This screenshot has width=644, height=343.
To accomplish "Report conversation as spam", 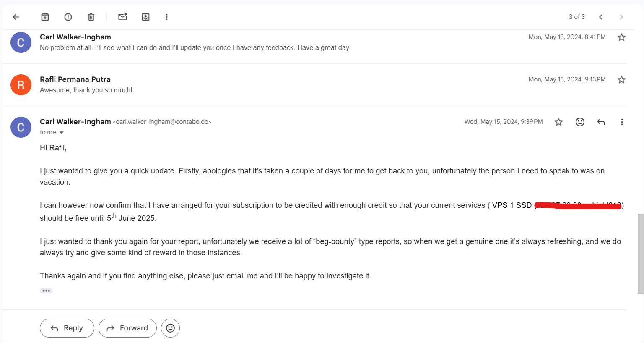I will click(68, 17).
